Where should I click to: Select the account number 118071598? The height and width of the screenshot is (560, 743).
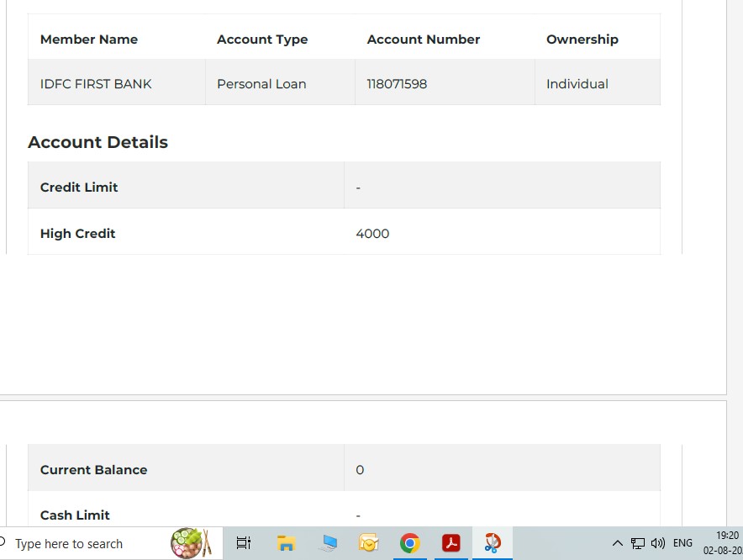click(x=397, y=84)
